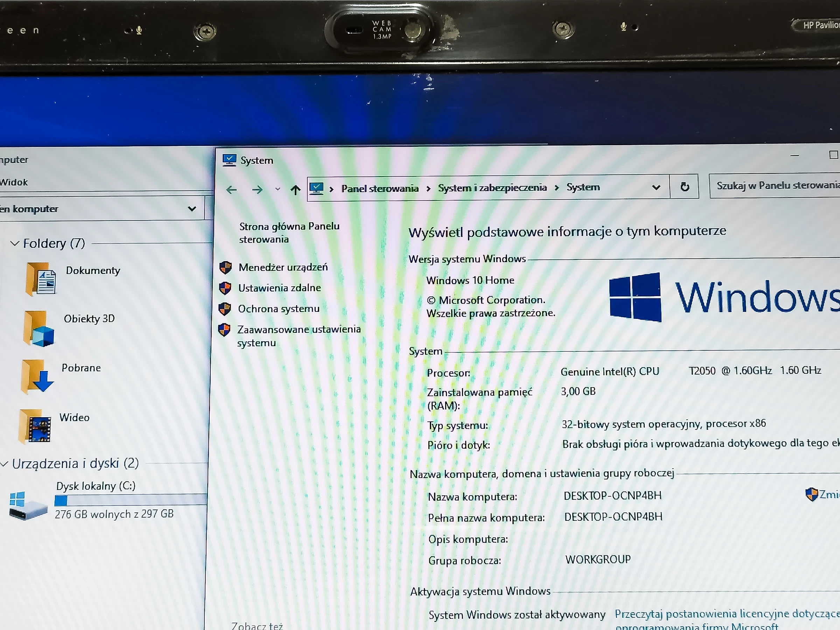This screenshot has height=630, width=840.
Task: Collapse the Foldery (7) section
Action: [15, 243]
